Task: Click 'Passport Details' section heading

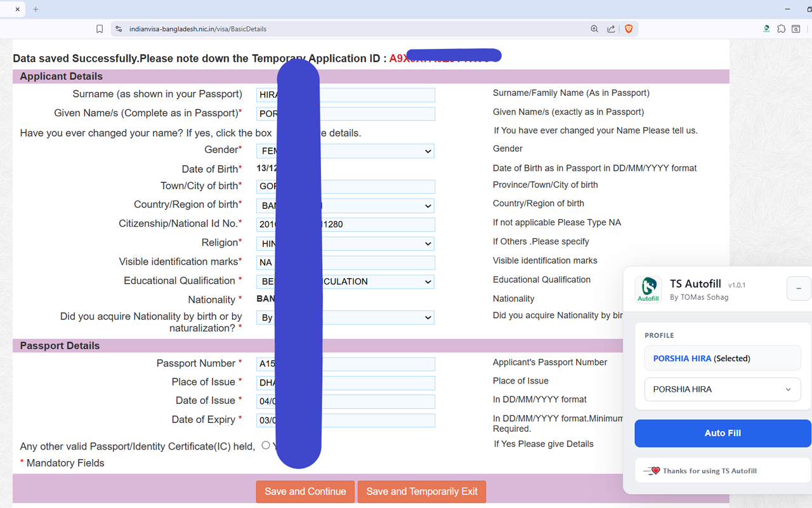Action: click(x=60, y=346)
